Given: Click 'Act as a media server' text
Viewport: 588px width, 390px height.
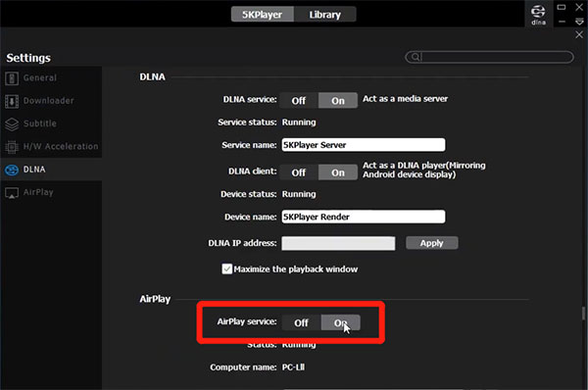Looking at the screenshot, I should coord(405,99).
